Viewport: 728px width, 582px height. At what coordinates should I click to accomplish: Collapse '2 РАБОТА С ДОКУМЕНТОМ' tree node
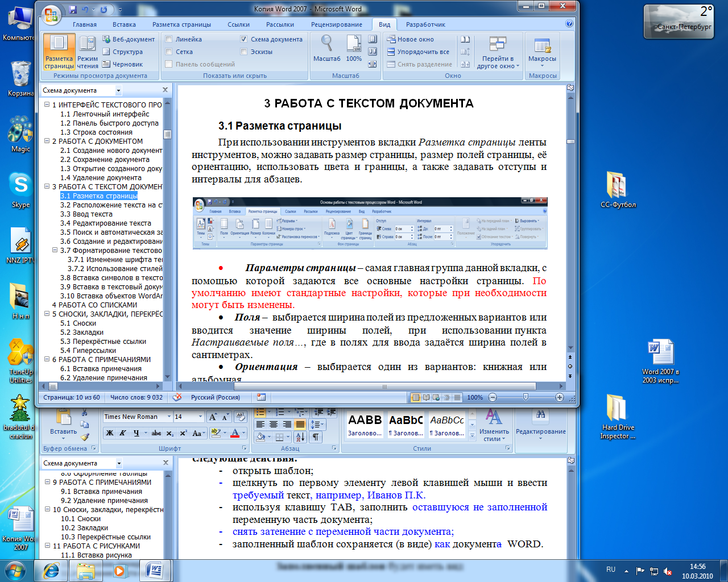47,141
